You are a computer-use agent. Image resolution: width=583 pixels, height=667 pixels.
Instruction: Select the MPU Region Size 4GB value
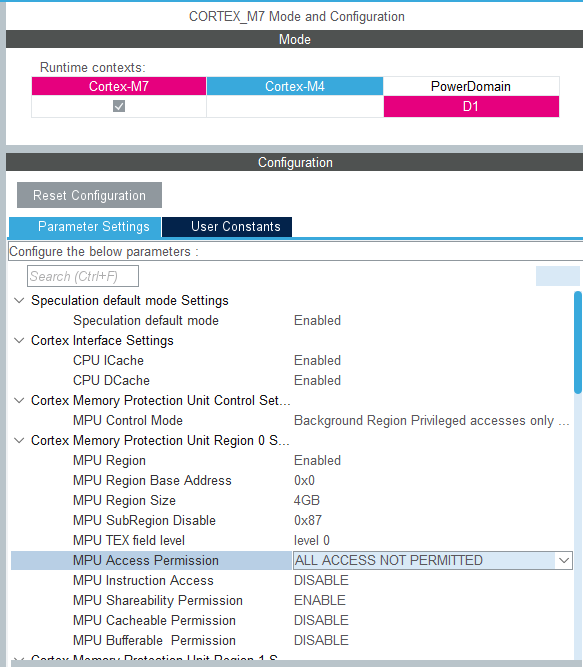point(307,500)
